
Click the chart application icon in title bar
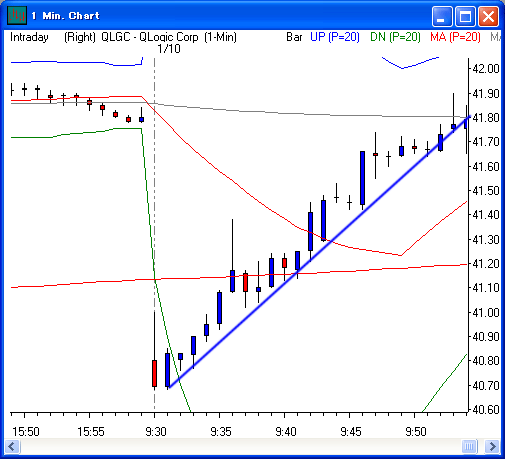17,15
